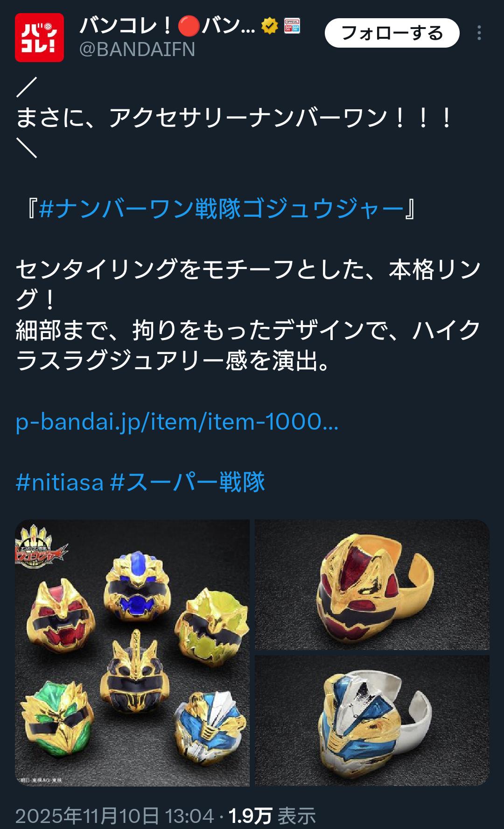
Task: Click the post timestamp 2025年11月10日 13:04
Action: [x=115, y=816]
